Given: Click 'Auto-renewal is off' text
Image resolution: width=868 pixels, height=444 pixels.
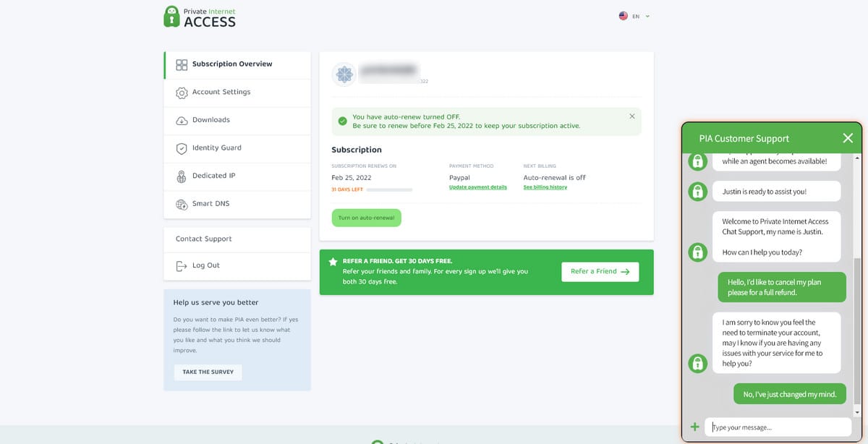Looking at the screenshot, I should pyautogui.click(x=555, y=177).
